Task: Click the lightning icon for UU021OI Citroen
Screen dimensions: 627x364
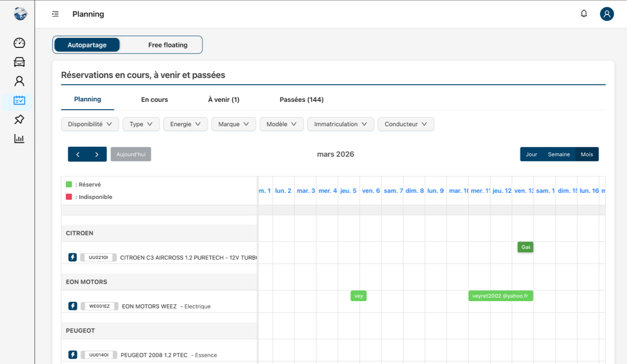Action: click(x=73, y=257)
